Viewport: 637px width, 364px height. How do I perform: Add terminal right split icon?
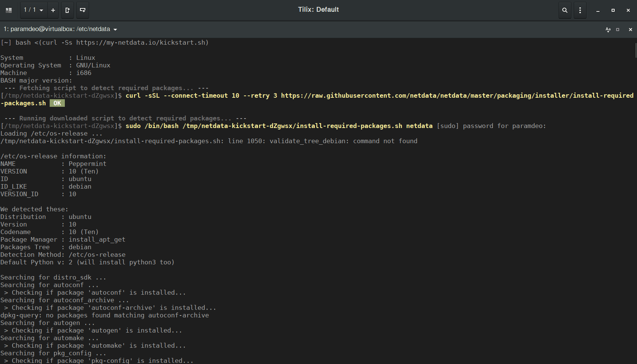click(x=67, y=10)
